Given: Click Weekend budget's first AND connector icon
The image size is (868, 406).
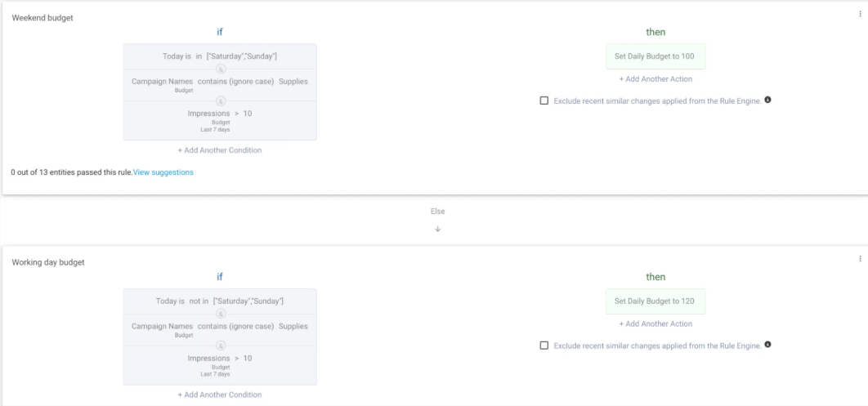Looking at the screenshot, I should click(220, 69).
